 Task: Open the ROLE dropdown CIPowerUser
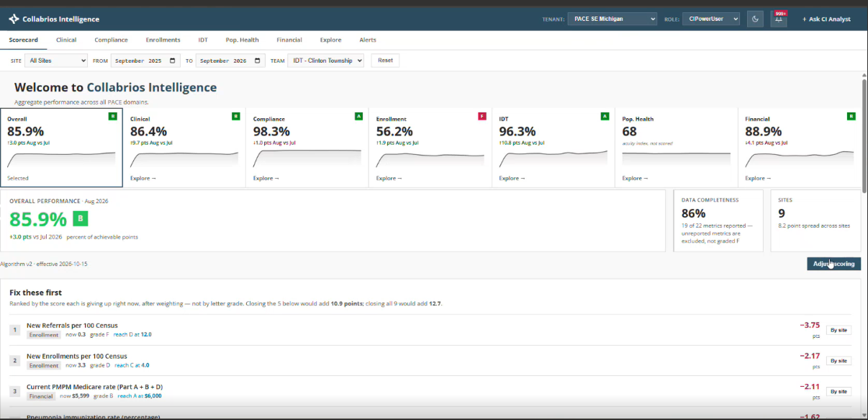[x=711, y=19]
